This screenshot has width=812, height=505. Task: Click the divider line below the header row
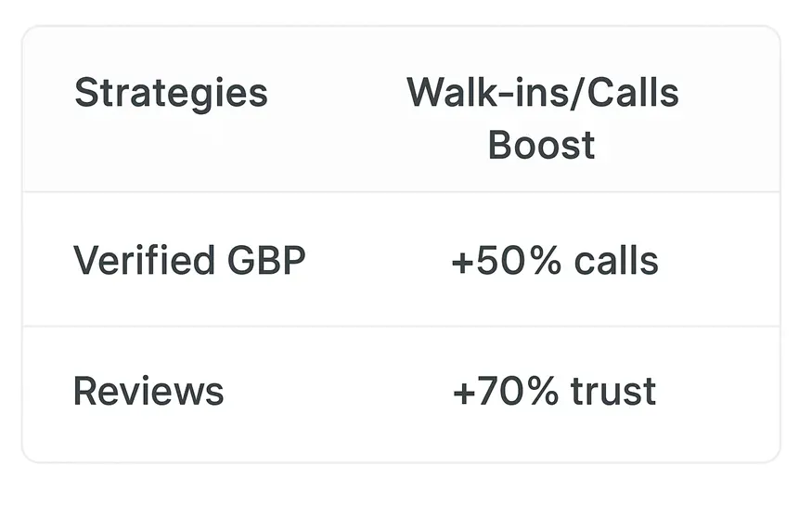(x=401, y=191)
